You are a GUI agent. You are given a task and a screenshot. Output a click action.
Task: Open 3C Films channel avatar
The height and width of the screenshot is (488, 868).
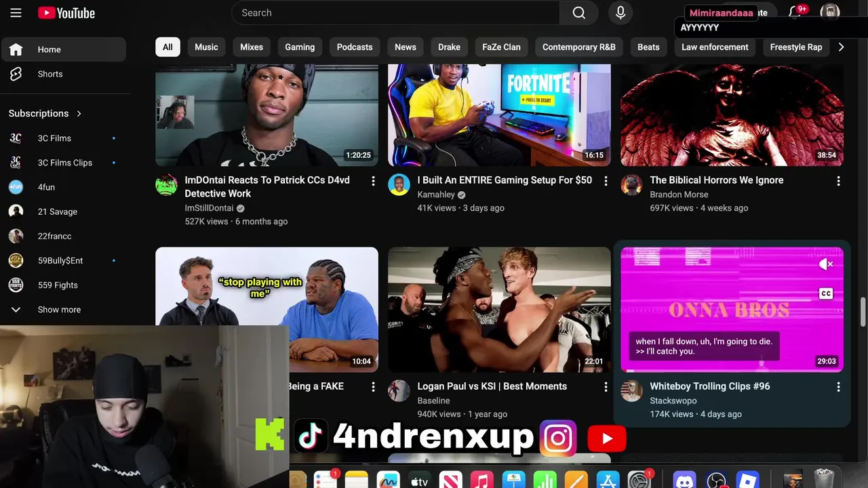tap(16, 138)
